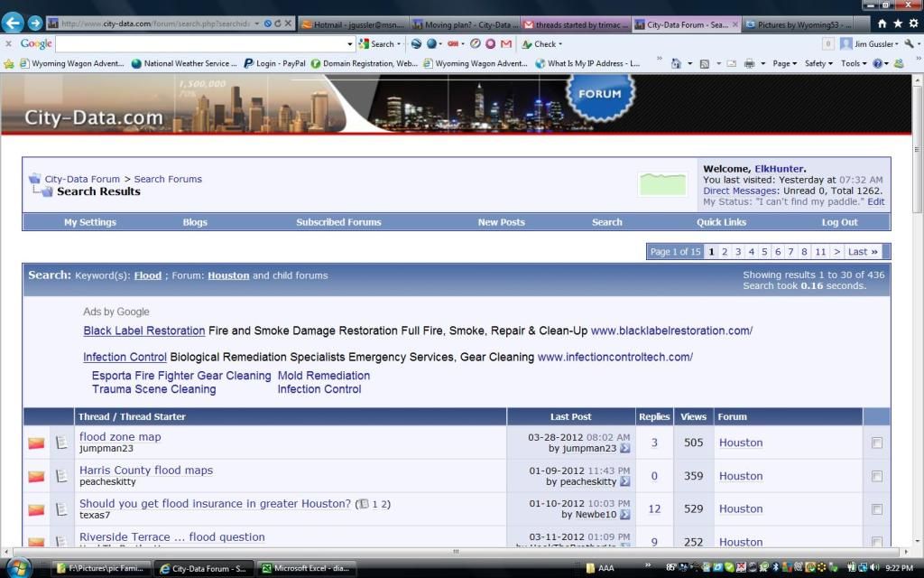This screenshot has height=578, width=924.
Task: Switch to the threads started by trimac tab
Action: point(576,24)
